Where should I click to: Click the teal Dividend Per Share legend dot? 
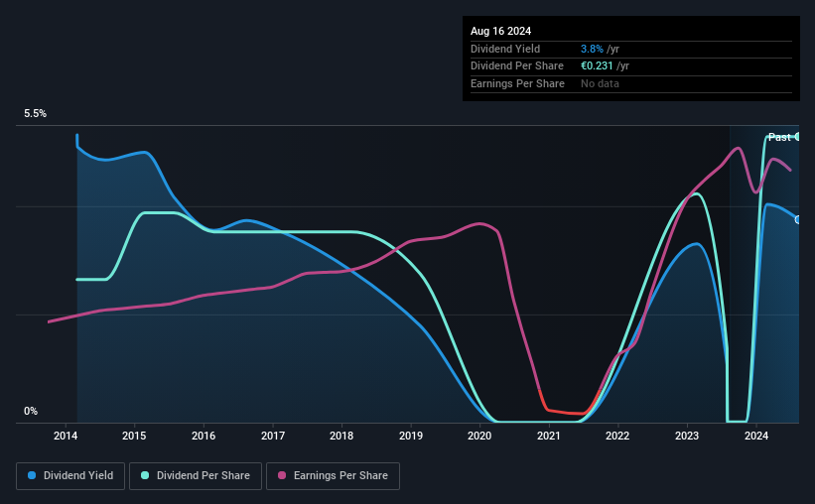pos(145,475)
